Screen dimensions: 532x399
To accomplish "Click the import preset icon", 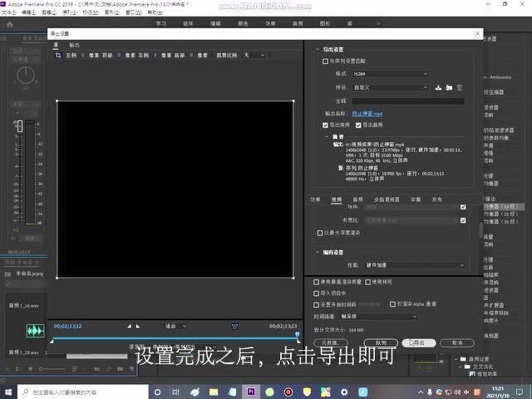I will pos(449,87).
